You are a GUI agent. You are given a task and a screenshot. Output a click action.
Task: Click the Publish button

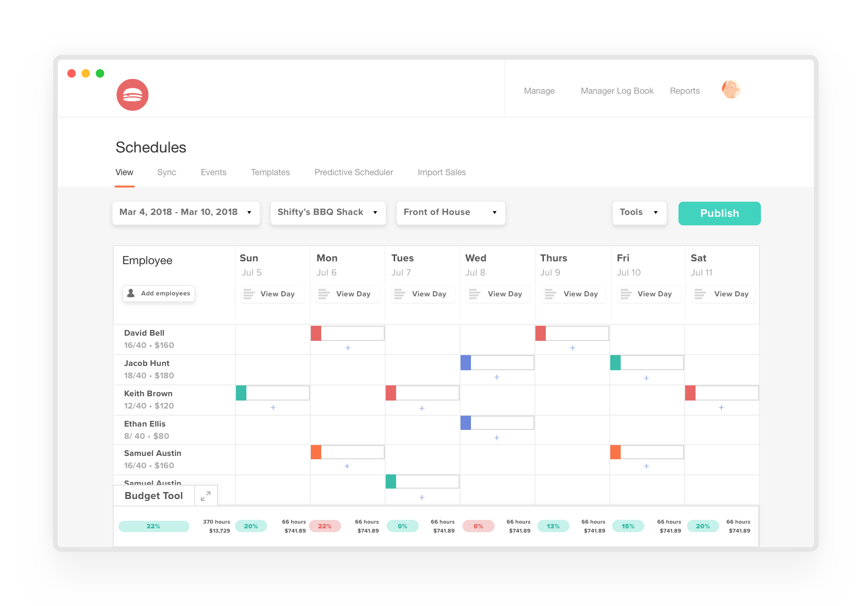[719, 213]
